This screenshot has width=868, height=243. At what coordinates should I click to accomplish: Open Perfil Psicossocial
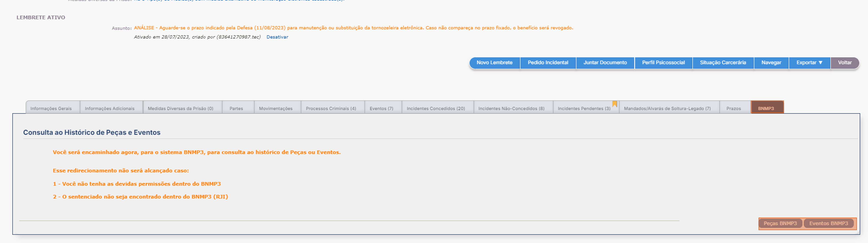tap(663, 63)
